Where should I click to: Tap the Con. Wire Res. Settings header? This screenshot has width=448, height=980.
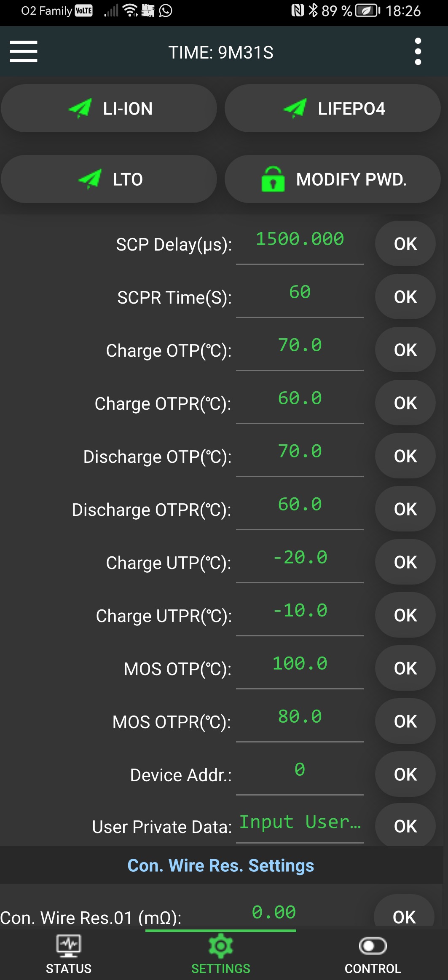[220, 865]
